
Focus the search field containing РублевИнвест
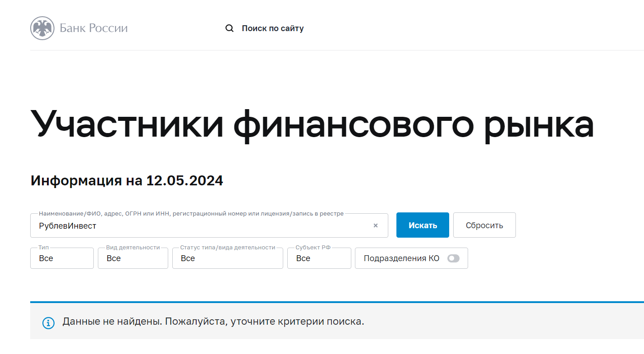point(209,225)
